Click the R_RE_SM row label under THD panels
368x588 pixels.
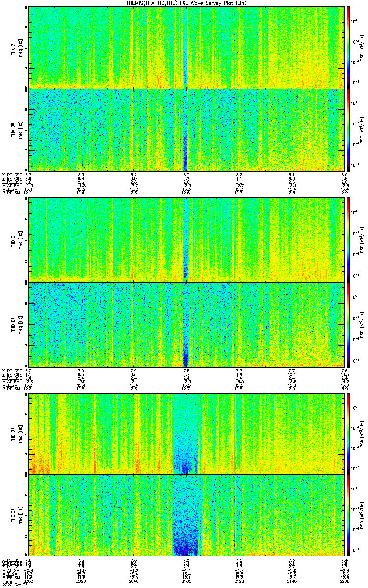pos(11,389)
